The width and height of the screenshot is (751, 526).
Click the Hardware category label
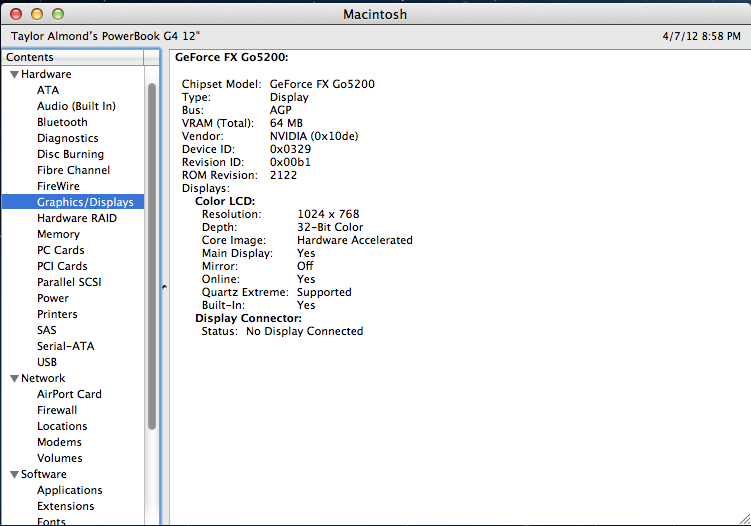point(46,74)
